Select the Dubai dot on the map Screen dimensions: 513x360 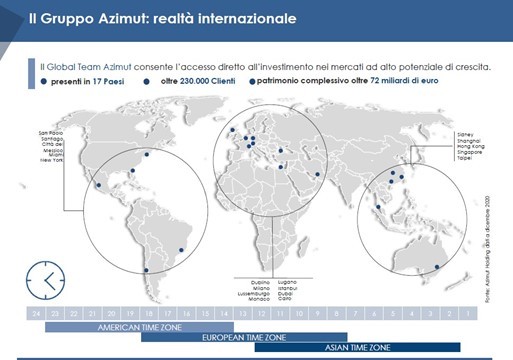pos(317,174)
